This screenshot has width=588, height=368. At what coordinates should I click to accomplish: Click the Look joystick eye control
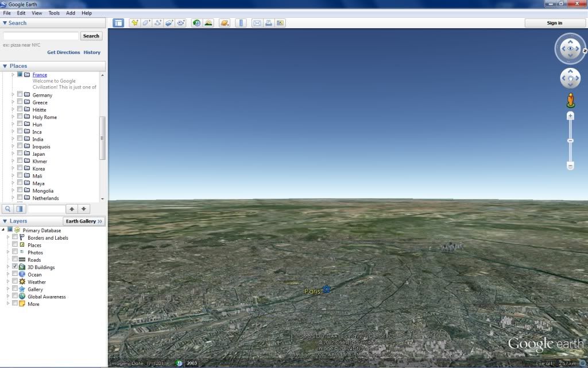570,48
